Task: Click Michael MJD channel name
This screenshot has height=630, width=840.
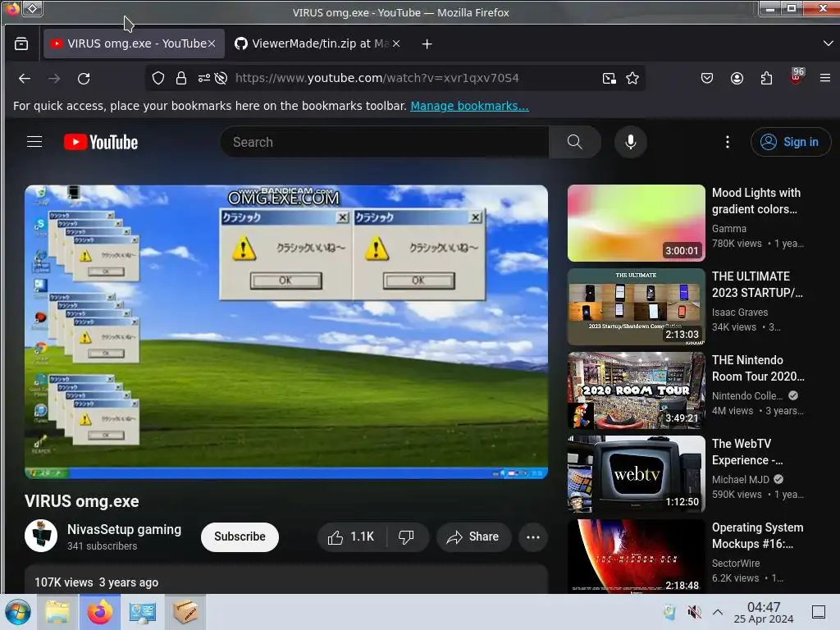Action: pos(741,479)
